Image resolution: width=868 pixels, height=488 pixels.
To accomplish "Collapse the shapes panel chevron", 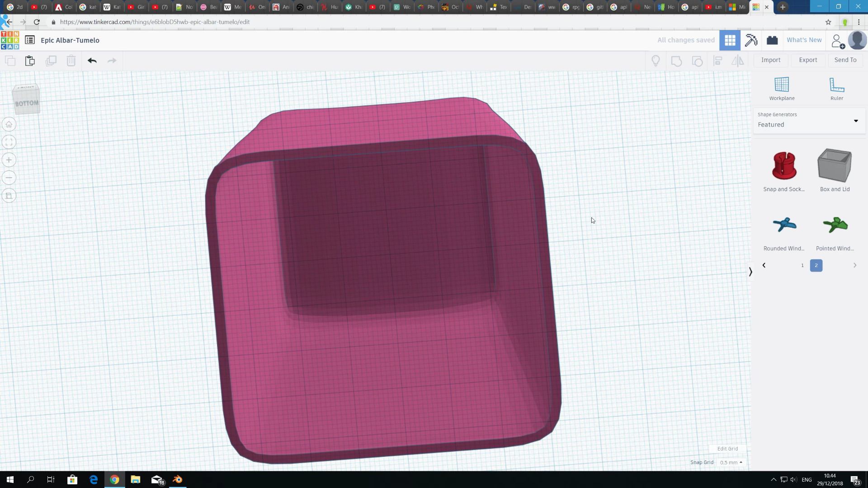I will [750, 272].
